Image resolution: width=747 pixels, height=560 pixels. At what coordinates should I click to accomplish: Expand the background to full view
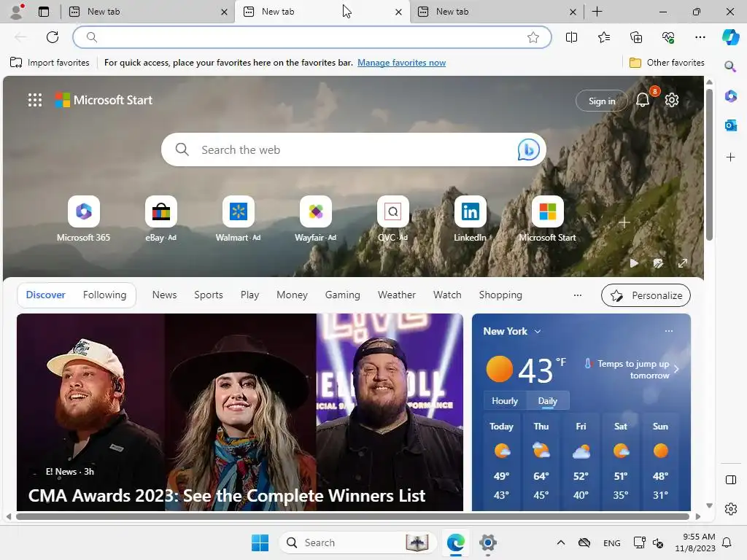(683, 263)
